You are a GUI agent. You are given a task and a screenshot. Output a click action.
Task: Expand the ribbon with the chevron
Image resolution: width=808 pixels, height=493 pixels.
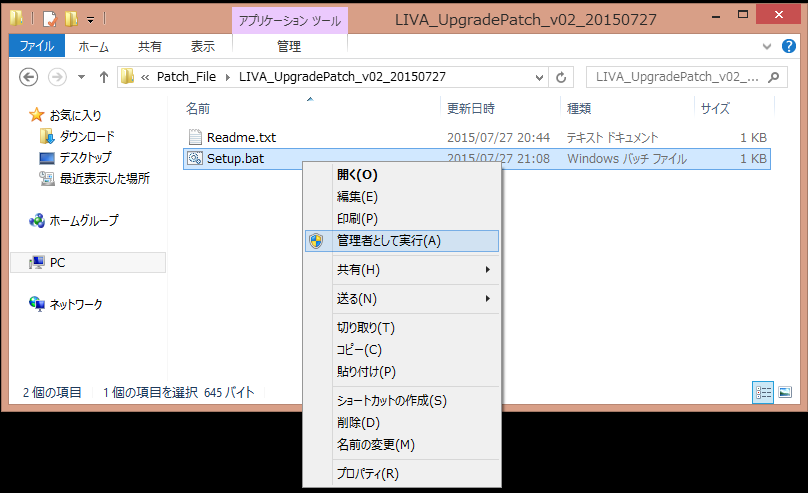(x=767, y=46)
